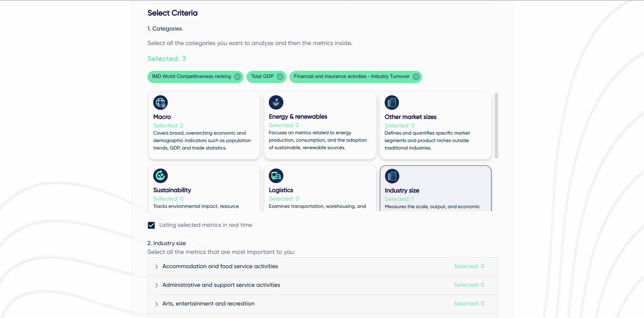Click the Logistics truck icon
This screenshot has height=318, width=644.
(x=276, y=176)
